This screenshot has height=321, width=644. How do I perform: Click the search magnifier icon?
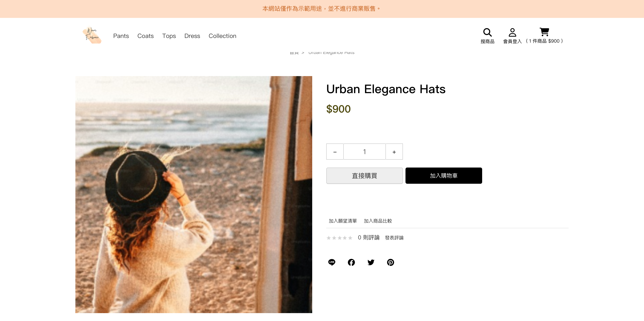pos(487,32)
